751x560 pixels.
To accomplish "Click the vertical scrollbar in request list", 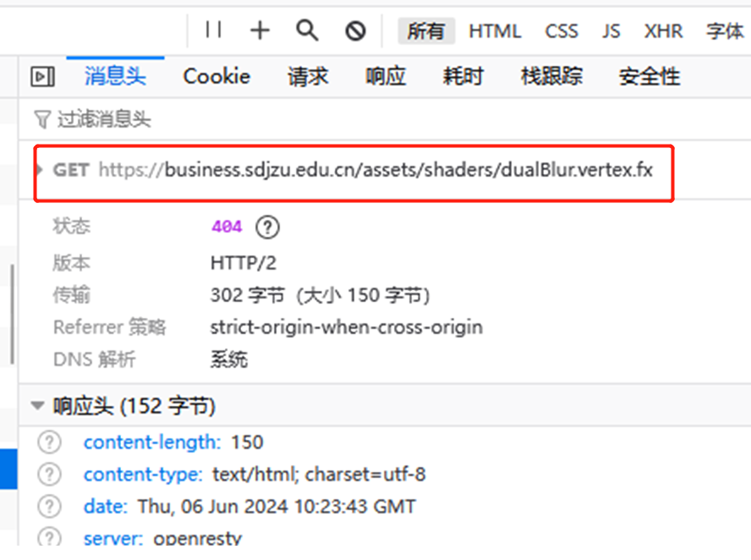I will click(12, 313).
